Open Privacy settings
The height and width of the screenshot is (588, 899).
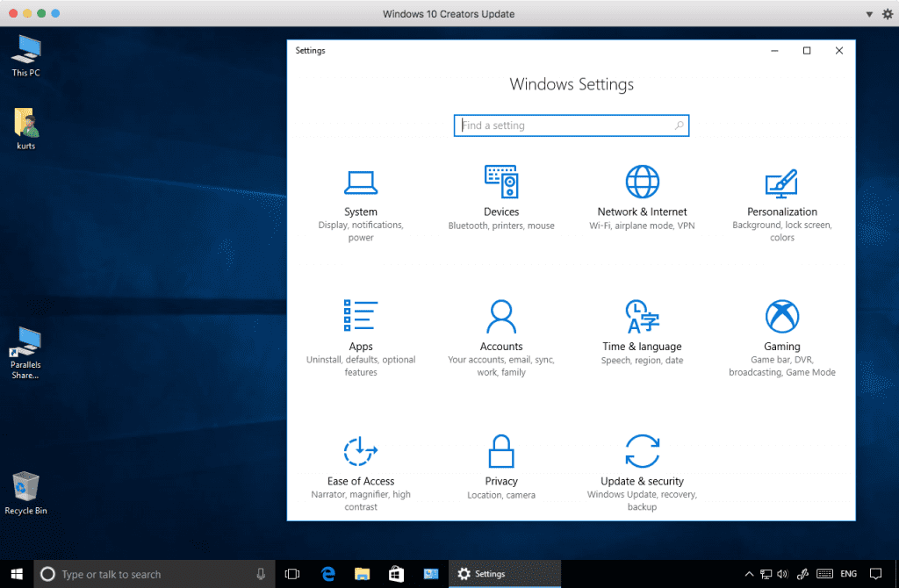(x=501, y=467)
